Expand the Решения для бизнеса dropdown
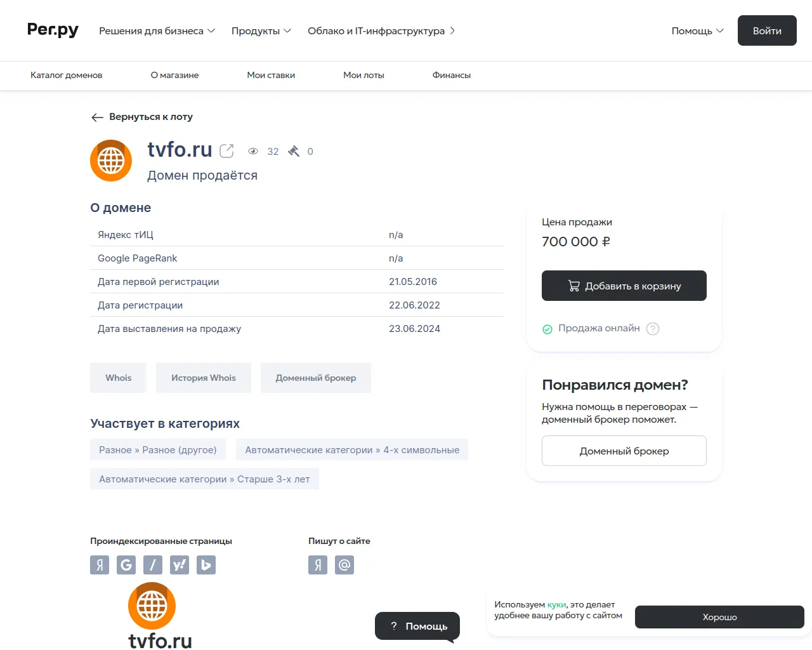The image size is (812, 650). 156,30
